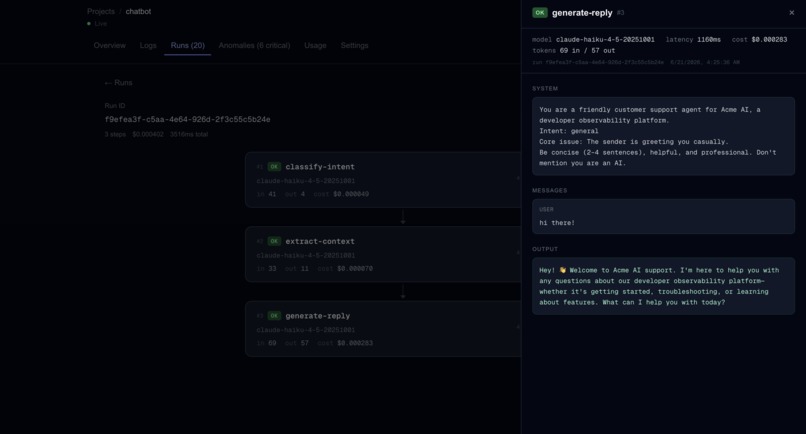806x434 pixels.
Task: Open the classify-intent step card
Action: (383, 179)
